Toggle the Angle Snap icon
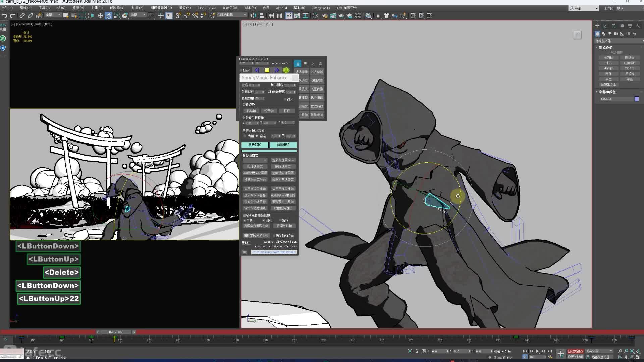 point(186,16)
